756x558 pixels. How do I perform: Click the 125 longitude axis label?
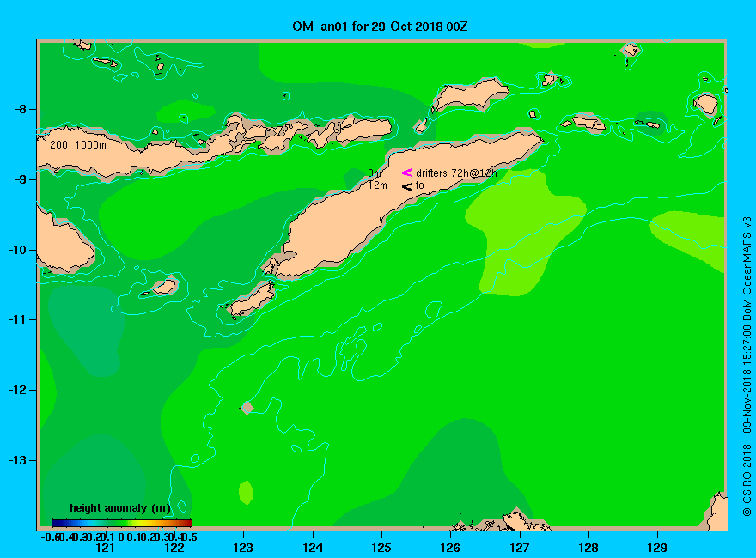click(381, 548)
